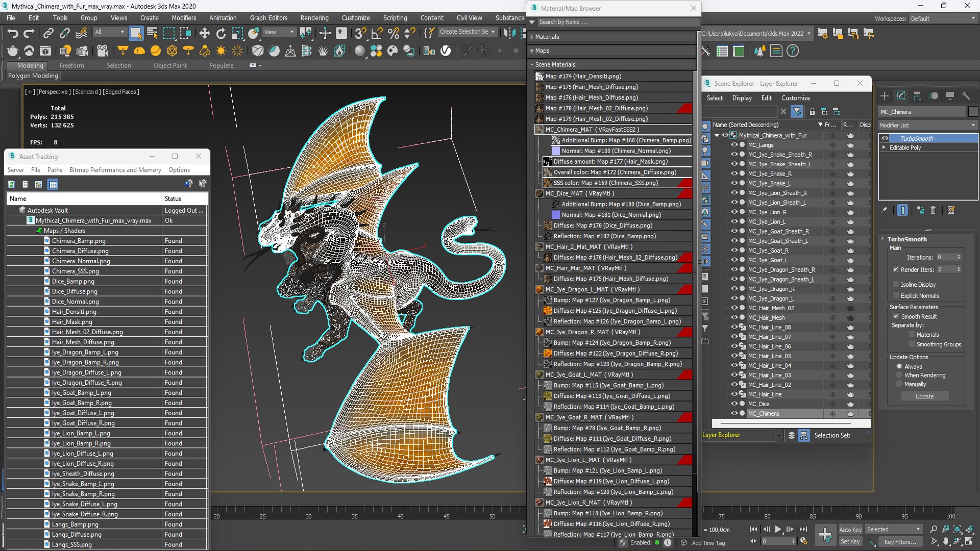The image size is (980, 551).
Task: Select the Select Object tool
Action: click(136, 33)
